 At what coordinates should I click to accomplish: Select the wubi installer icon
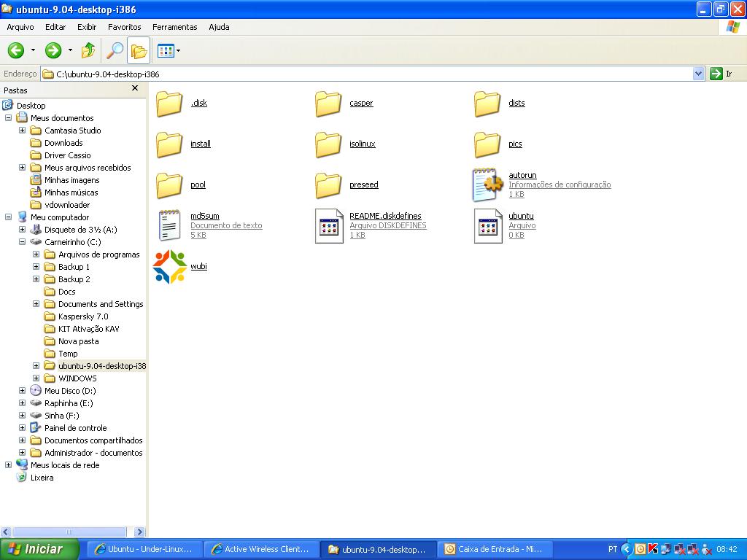[169, 267]
